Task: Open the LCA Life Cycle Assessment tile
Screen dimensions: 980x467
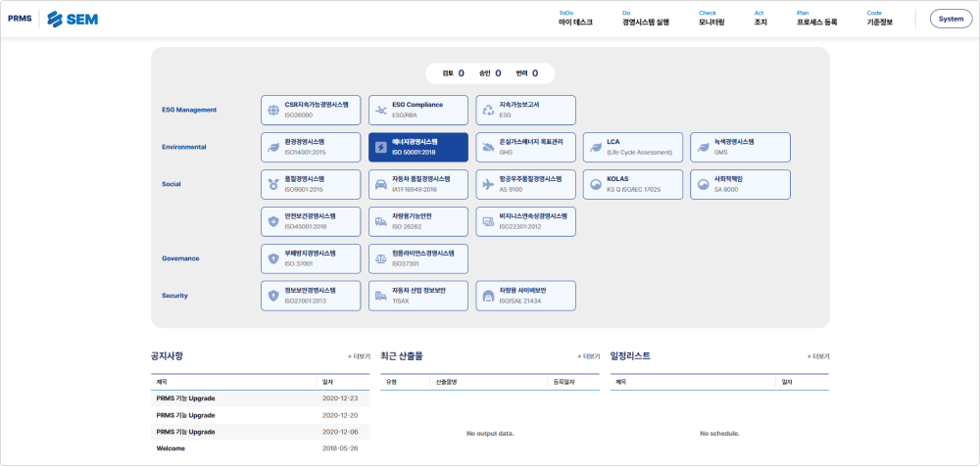Action: pos(632,147)
